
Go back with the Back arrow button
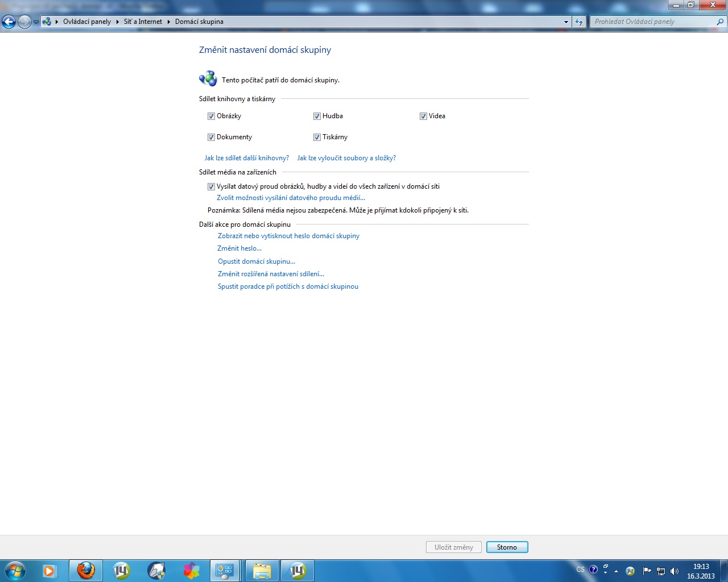point(9,22)
